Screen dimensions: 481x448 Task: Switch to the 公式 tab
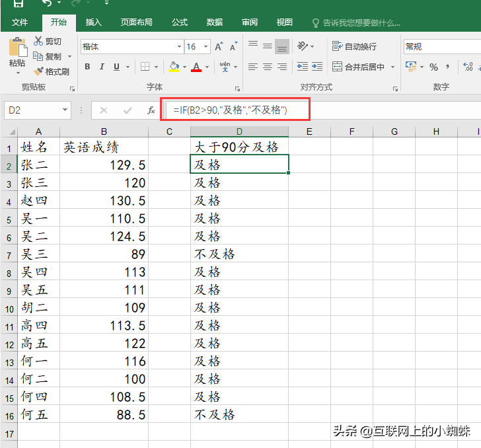coord(180,22)
